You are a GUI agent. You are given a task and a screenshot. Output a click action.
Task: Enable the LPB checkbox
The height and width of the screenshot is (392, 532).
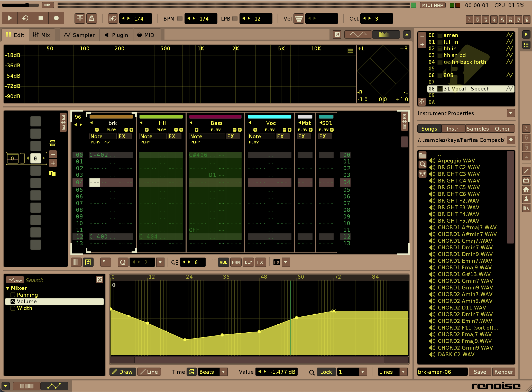pyautogui.click(x=235, y=19)
